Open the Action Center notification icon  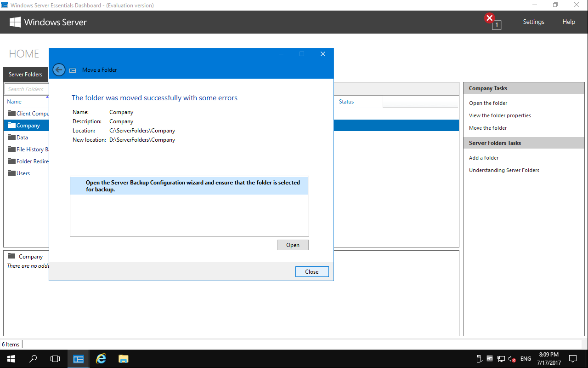pyautogui.click(x=573, y=359)
